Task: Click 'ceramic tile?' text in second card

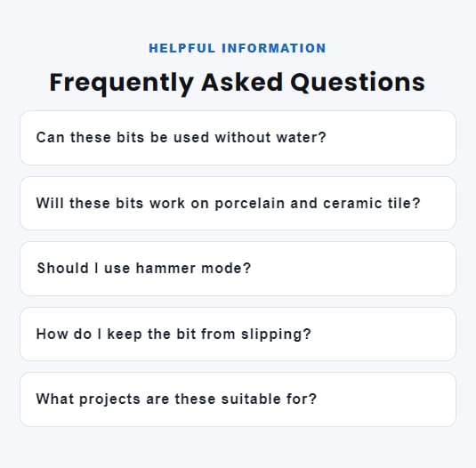Action: (x=372, y=204)
